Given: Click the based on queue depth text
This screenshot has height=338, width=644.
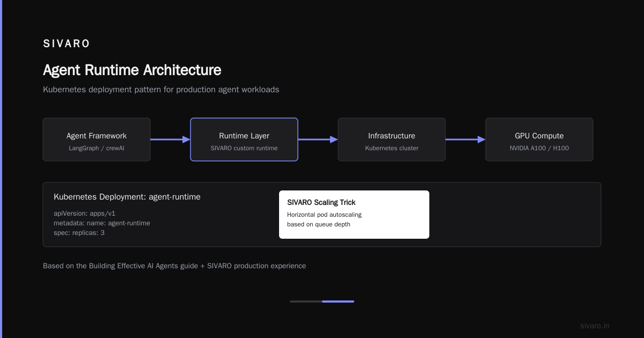Looking at the screenshot, I should point(319,224).
